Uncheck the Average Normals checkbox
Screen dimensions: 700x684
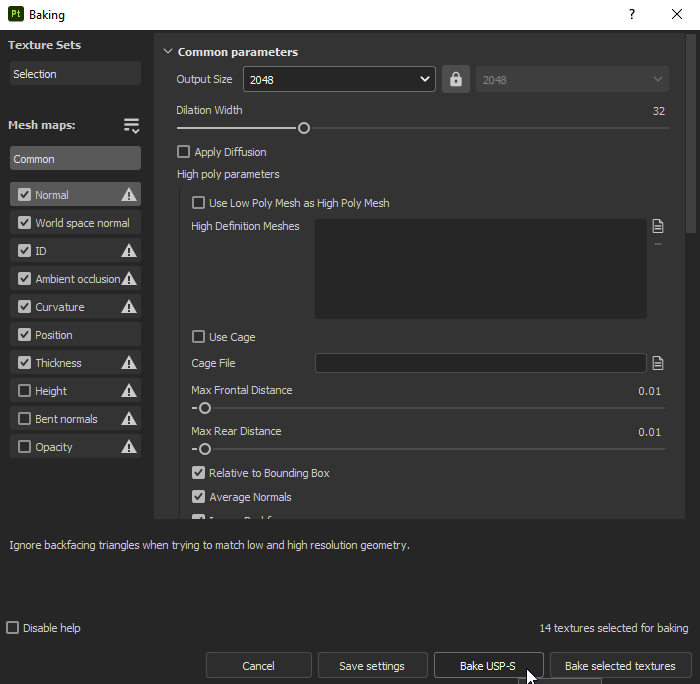[198, 497]
